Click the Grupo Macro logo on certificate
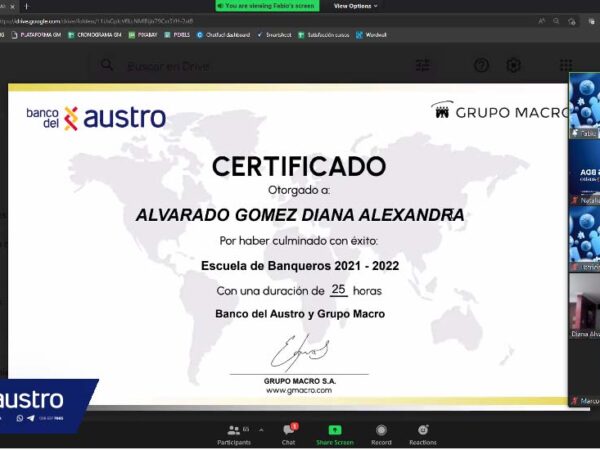The image size is (600, 450). [x=500, y=111]
